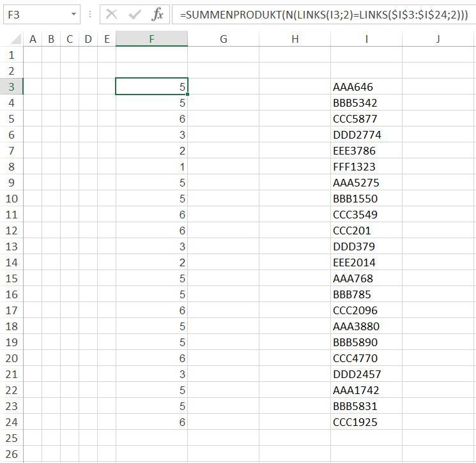Click cell BBB785
The height and width of the screenshot is (463, 476).
click(366, 294)
